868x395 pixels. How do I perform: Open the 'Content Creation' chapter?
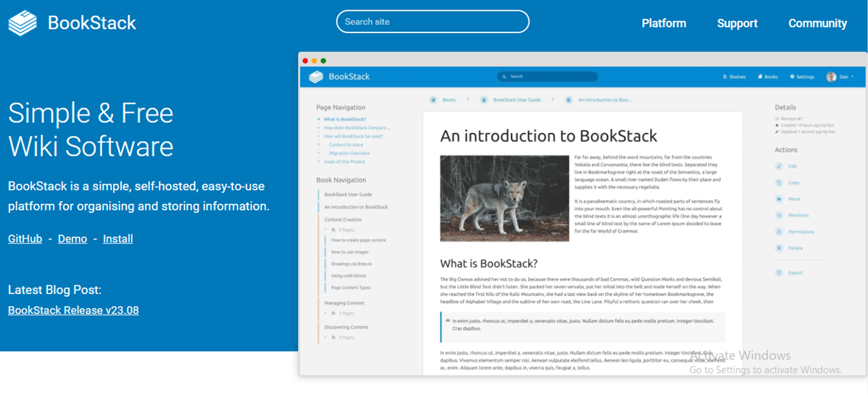click(x=342, y=220)
